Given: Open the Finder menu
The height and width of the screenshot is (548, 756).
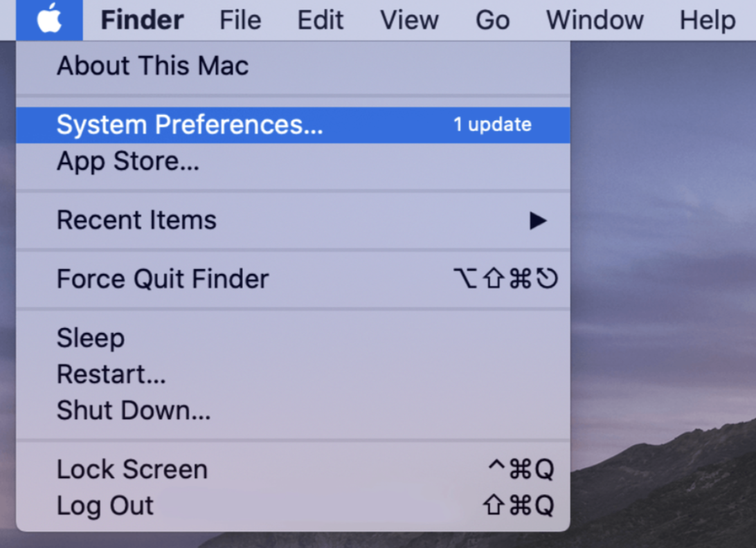Looking at the screenshot, I should click(x=142, y=21).
